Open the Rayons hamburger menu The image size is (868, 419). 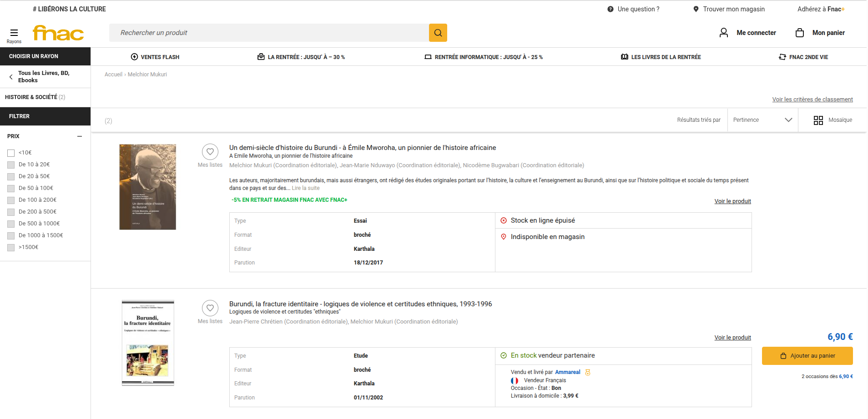tap(14, 33)
